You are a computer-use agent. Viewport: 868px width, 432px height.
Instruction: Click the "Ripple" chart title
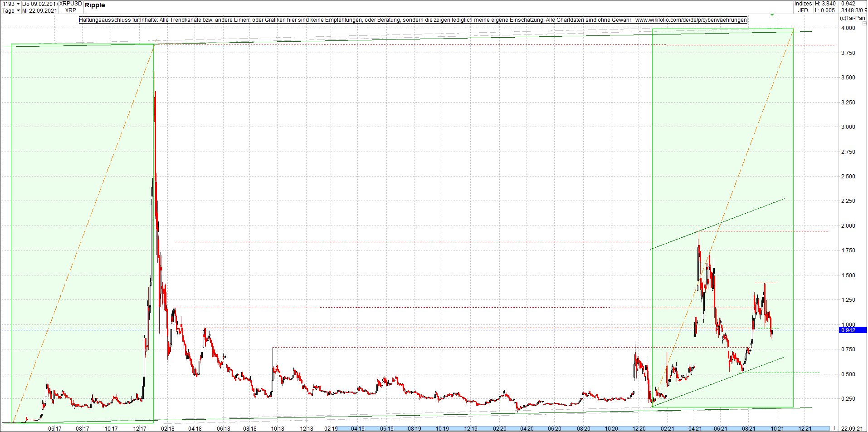point(96,5)
